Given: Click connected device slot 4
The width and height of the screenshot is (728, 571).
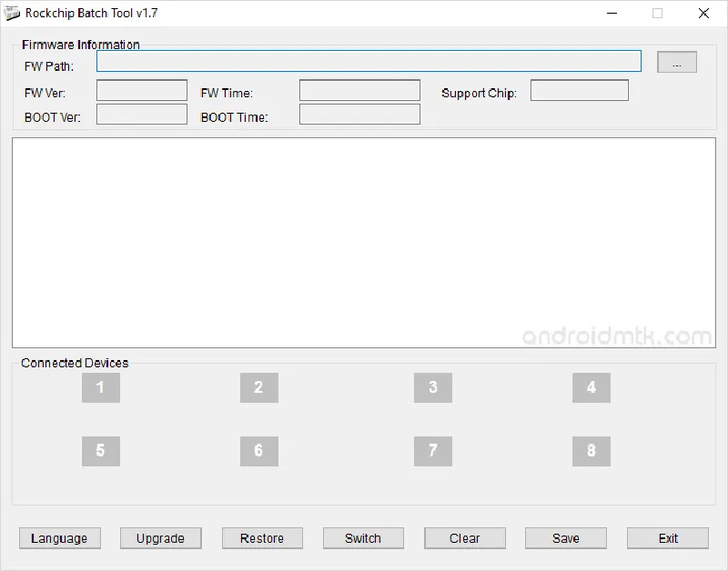Looking at the screenshot, I should pos(591,387).
